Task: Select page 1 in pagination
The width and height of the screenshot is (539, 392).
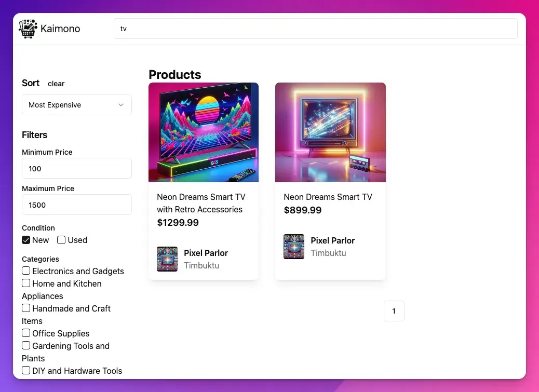Action: click(x=394, y=310)
